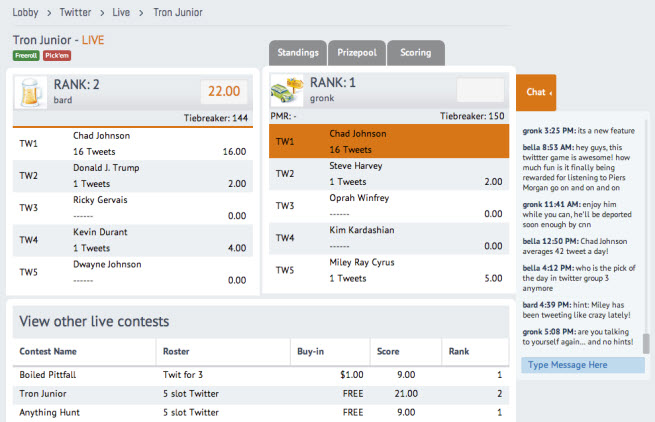Select bard's TW1 Chad Johnson row
655x422 pixels.
pyautogui.click(x=133, y=144)
